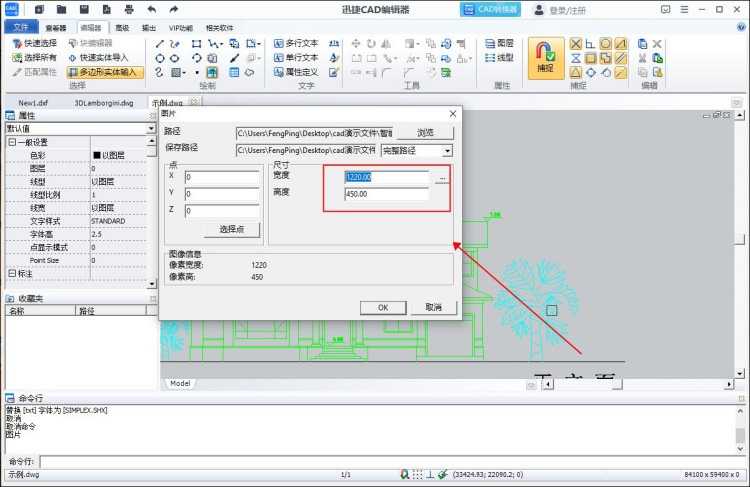Redo the last action
Viewport: 750px width, 487px height.
point(174,9)
